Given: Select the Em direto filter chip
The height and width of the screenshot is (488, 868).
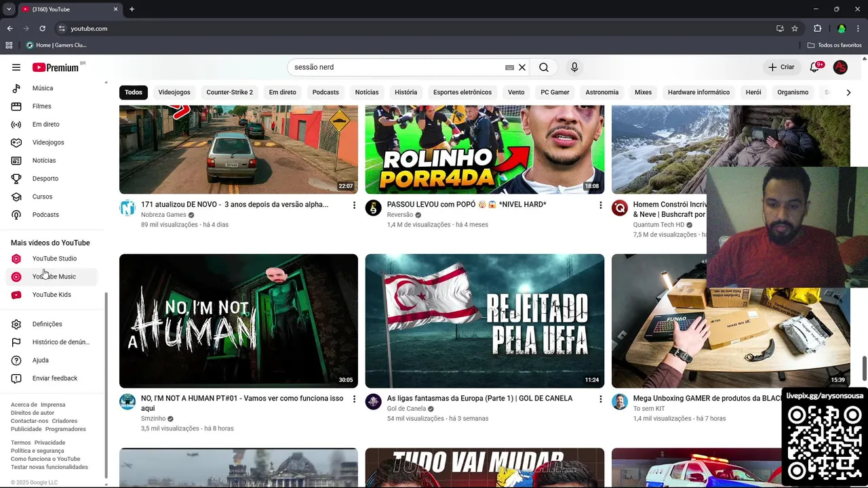Looking at the screenshot, I should pyautogui.click(x=283, y=92).
